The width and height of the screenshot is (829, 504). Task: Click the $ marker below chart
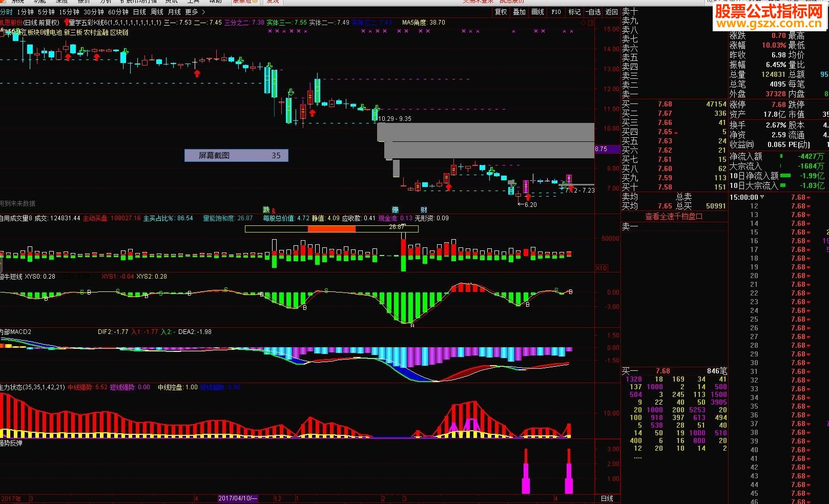[273, 211]
